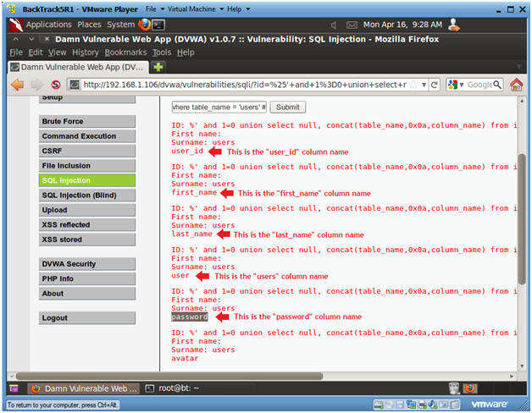Click the horizontal scrollbar thumb
This screenshot has height=413, width=532.
(169, 376)
